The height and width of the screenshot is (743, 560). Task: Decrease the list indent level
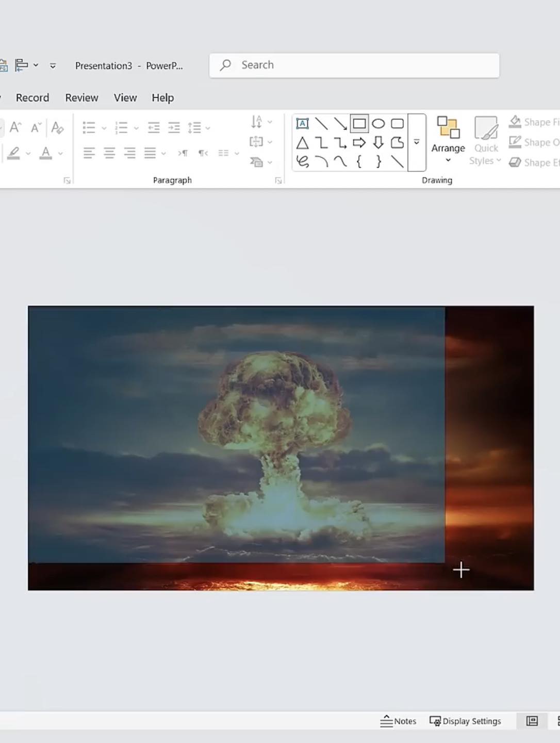154,127
